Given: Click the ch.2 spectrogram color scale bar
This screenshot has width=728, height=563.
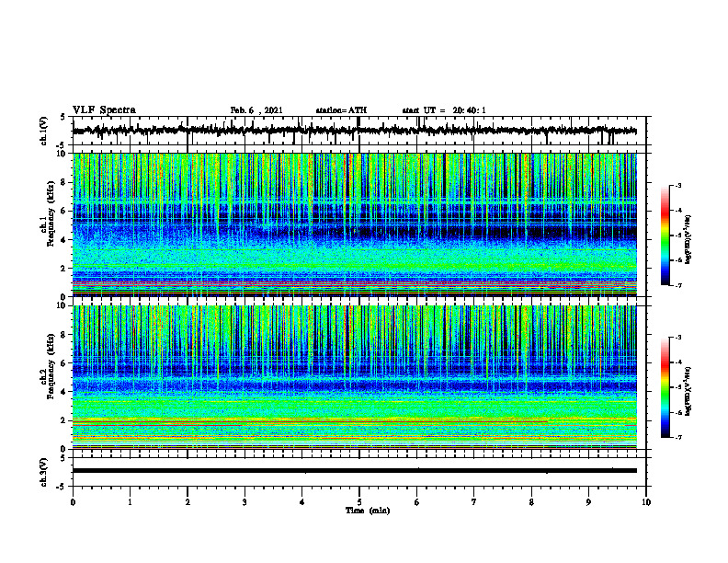Looking at the screenshot, I should pos(665,387).
